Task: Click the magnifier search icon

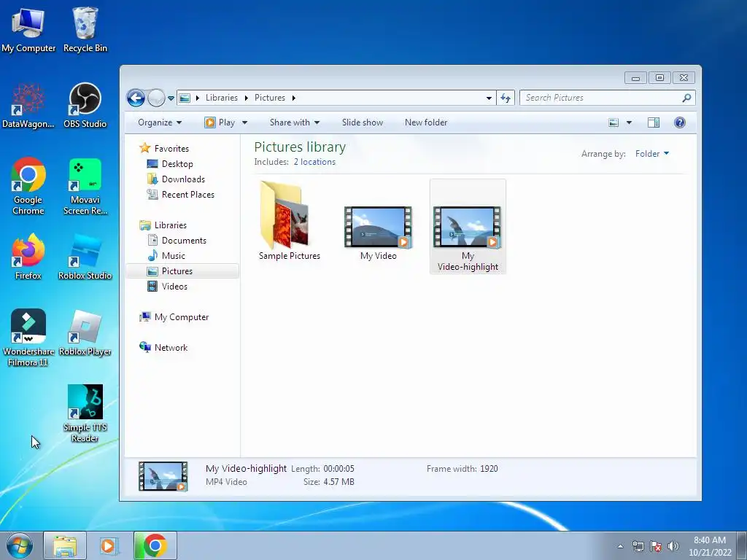Action: [686, 98]
